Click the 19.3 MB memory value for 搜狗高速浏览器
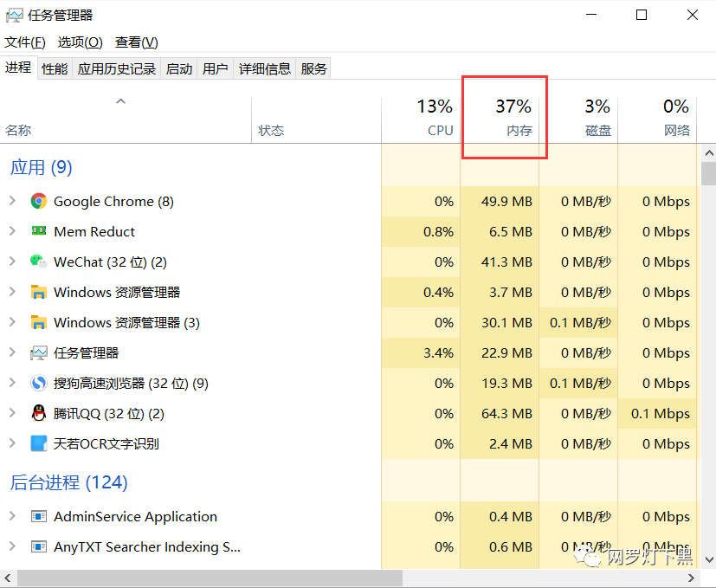716x588 pixels. pyautogui.click(x=506, y=384)
